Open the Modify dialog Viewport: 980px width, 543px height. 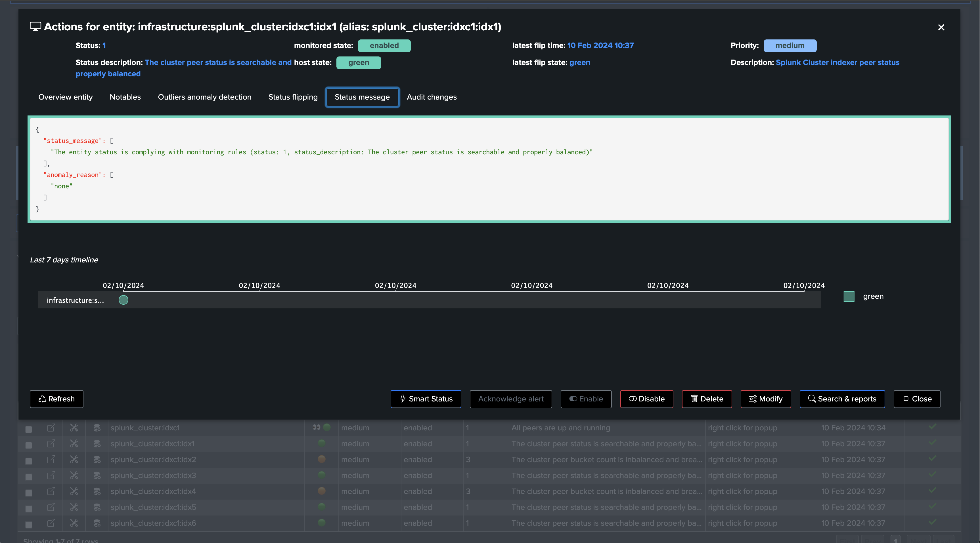click(766, 399)
